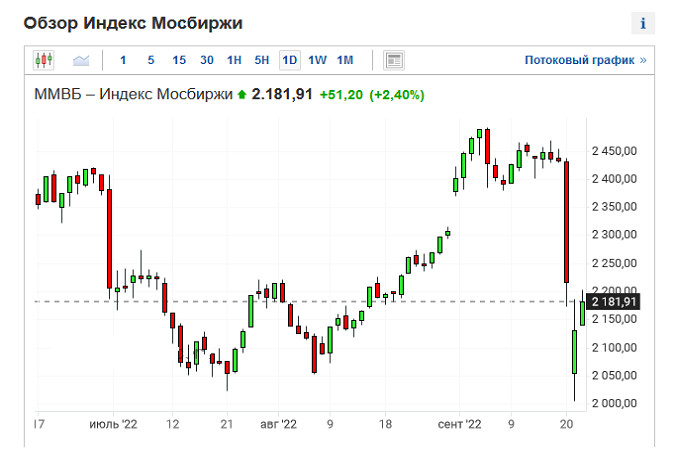Click the 2 350,00 price axis label
The image size is (675, 449).
pyautogui.click(x=614, y=207)
